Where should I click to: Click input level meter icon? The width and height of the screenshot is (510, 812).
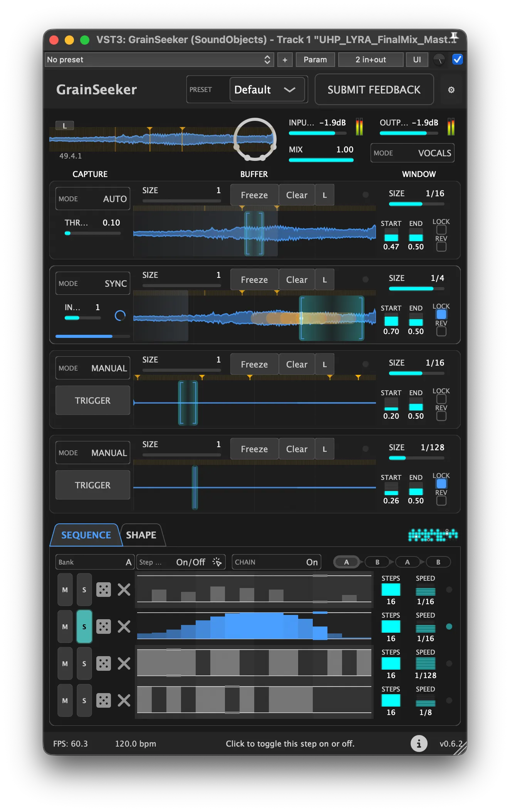point(359,126)
